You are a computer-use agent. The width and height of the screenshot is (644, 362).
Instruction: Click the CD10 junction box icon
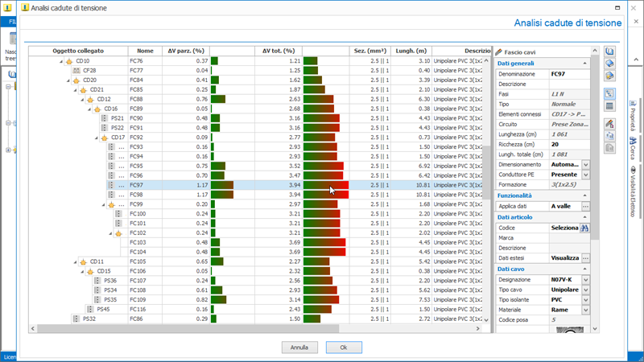point(69,61)
